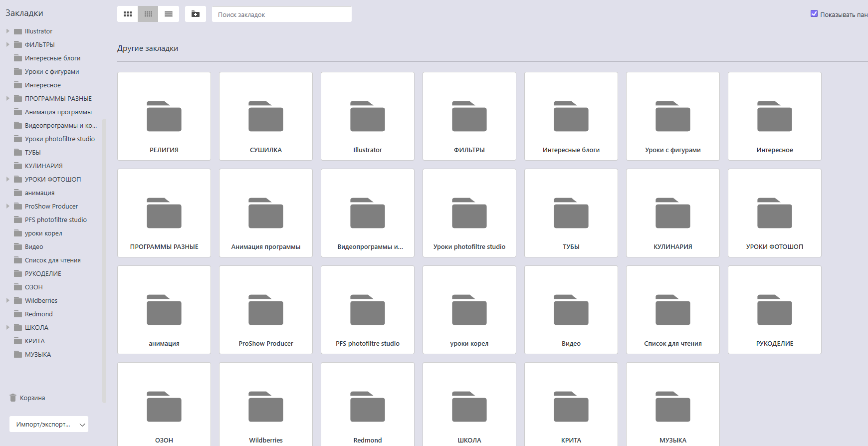Open the РЕЛИГИЯ folder tile
The image size is (868, 446).
(164, 116)
